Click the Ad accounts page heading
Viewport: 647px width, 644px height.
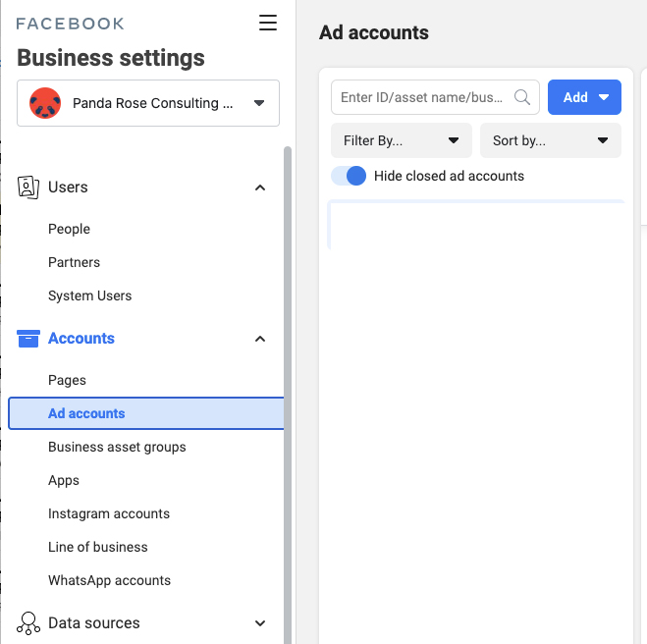(374, 32)
